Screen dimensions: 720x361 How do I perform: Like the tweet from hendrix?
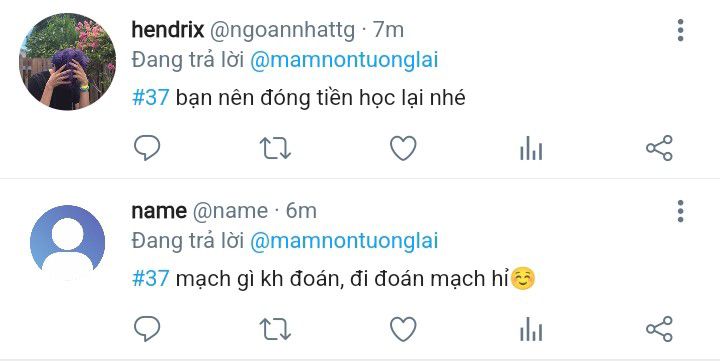403,148
